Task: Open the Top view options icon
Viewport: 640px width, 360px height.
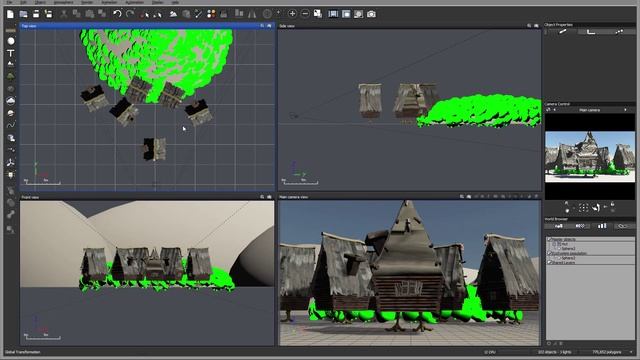Action: coord(262,26)
